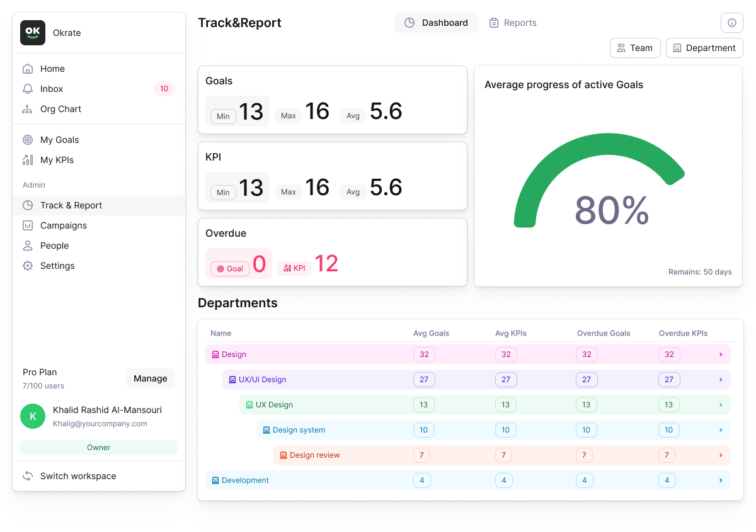This screenshot has height=532, width=756.
Task: Select the Dashboard tab
Action: pyautogui.click(x=437, y=22)
